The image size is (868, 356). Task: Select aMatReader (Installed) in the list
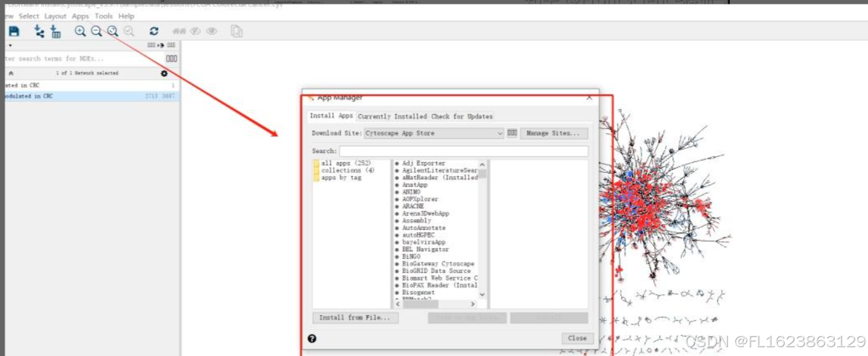(437, 177)
